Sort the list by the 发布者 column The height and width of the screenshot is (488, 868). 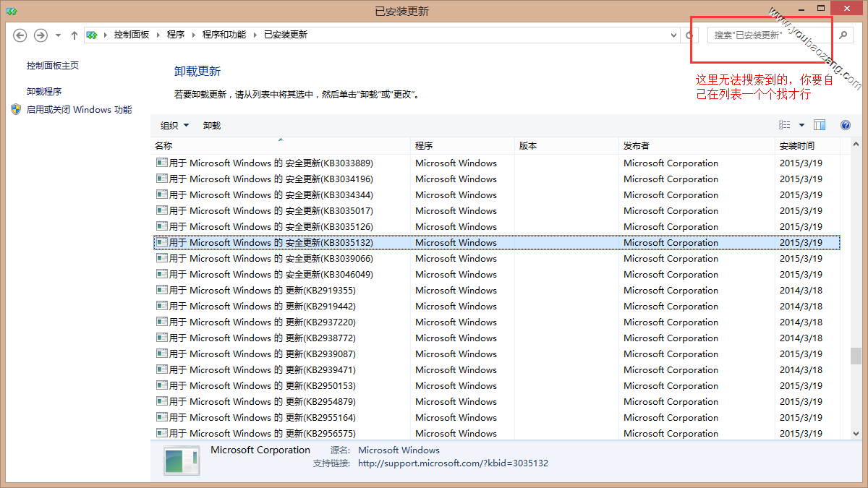[x=697, y=146]
